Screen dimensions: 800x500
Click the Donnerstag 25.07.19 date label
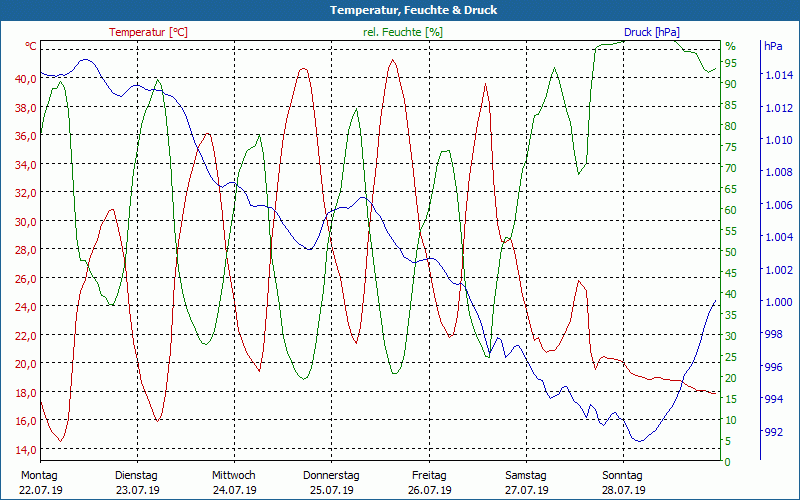tap(331, 482)
